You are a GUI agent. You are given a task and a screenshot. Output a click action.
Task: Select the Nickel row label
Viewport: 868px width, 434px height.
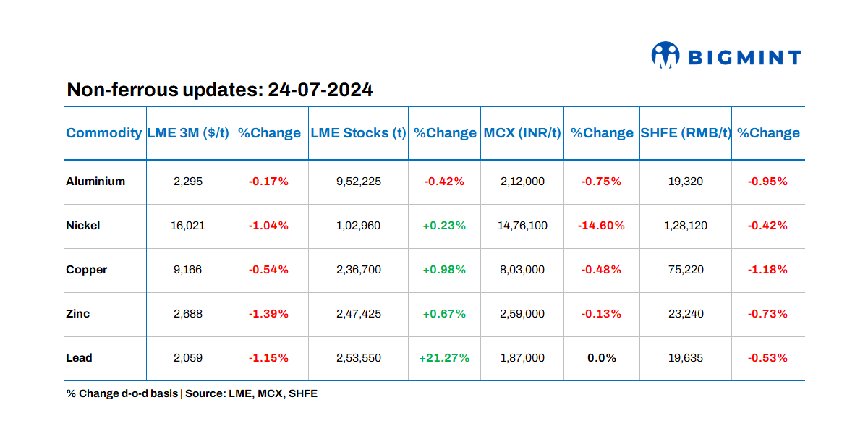pyautogui.click(x=83, y=226)
